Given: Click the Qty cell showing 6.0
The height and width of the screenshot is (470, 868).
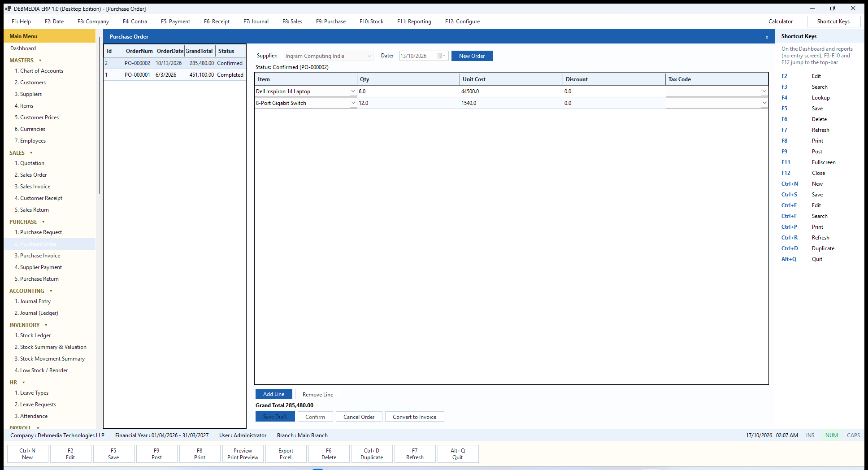Looking at the screenshot, I should [408, 91].
